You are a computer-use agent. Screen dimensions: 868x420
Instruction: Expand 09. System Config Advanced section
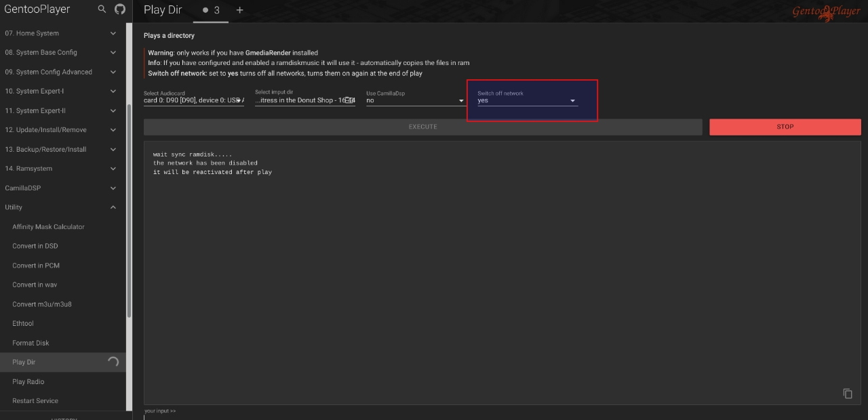click(63, 72)
